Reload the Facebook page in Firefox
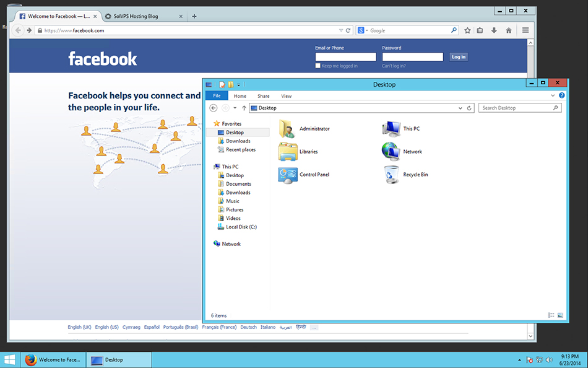This screenshot has height=368, width=588. (x=348, y=30)
